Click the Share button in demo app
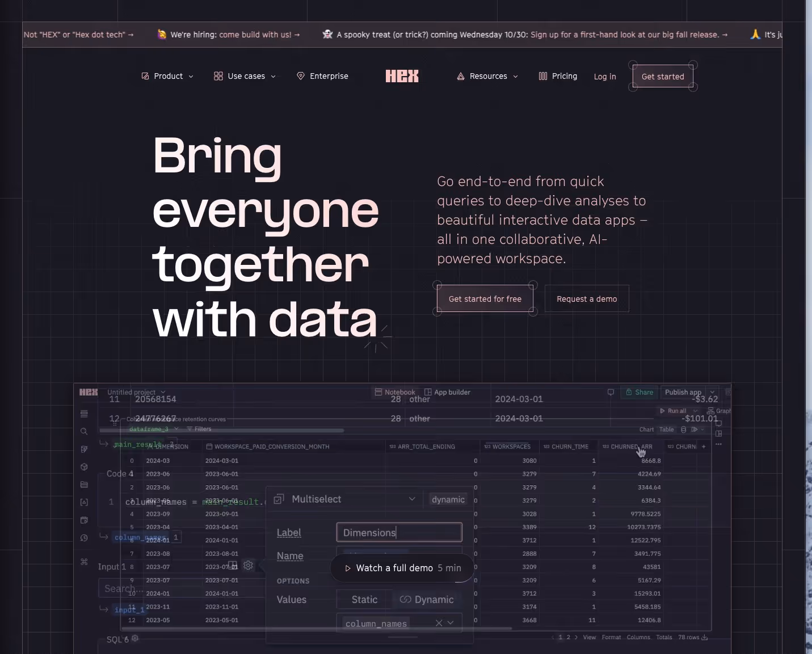Screen dimensions: 812x654 (x=639, y=392)
